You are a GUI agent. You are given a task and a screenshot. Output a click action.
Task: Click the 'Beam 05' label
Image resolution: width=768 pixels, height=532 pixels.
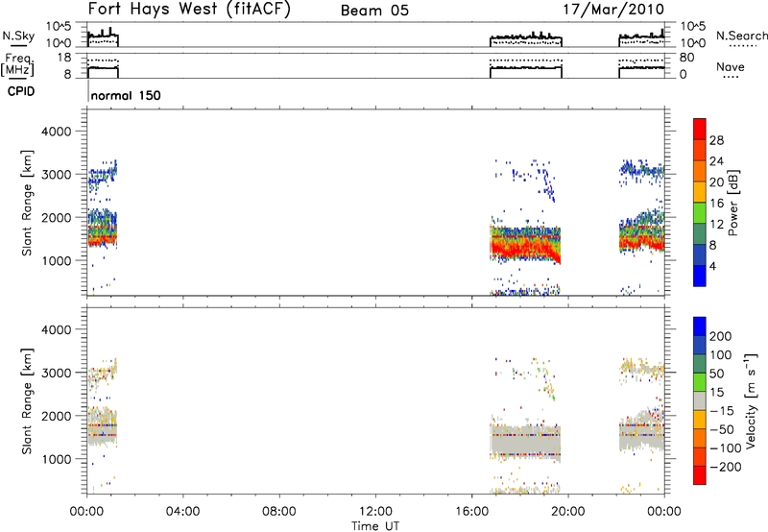(374, 11)
